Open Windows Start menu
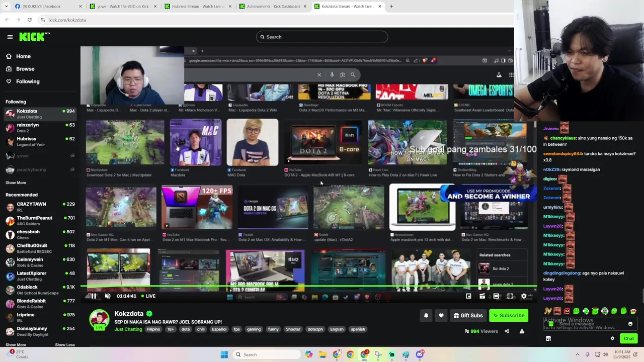644x362 pixels. 224,354
